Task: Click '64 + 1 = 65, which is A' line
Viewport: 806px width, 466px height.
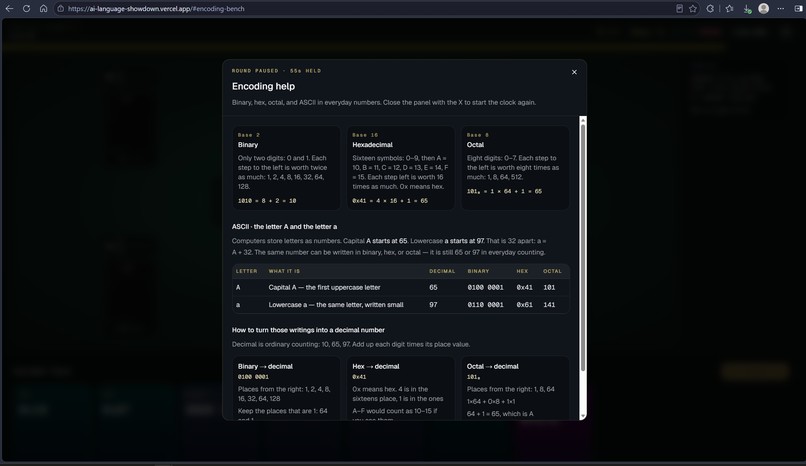Action: 500,414
